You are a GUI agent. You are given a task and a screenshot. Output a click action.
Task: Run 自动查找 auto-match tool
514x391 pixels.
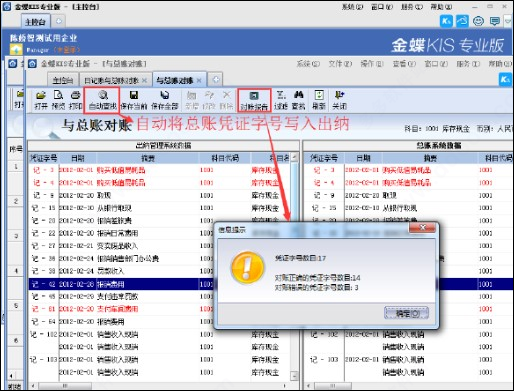tap(103, 100)
